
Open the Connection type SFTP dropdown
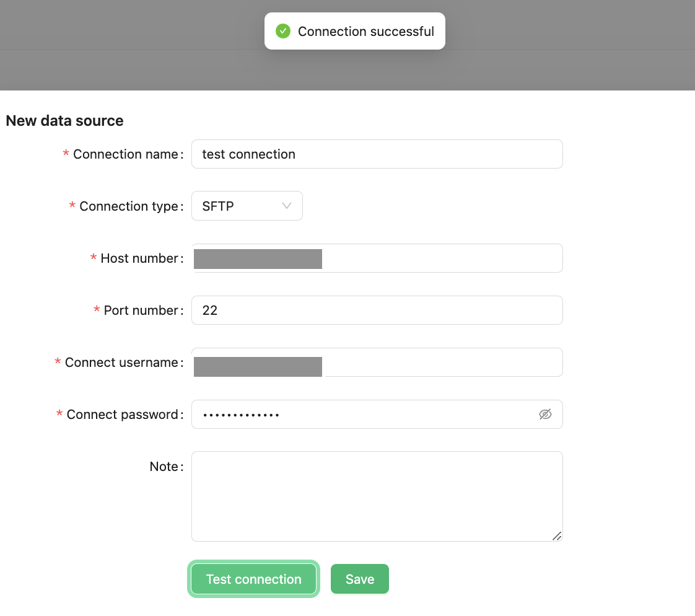[x=247, y=206]
